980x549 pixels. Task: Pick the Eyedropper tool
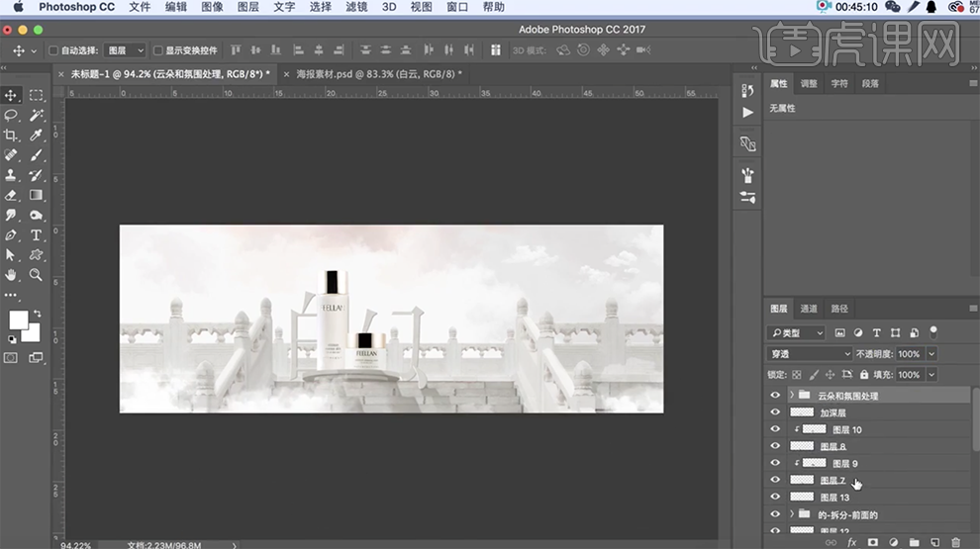pyautogui.click(x=36, y=135)
